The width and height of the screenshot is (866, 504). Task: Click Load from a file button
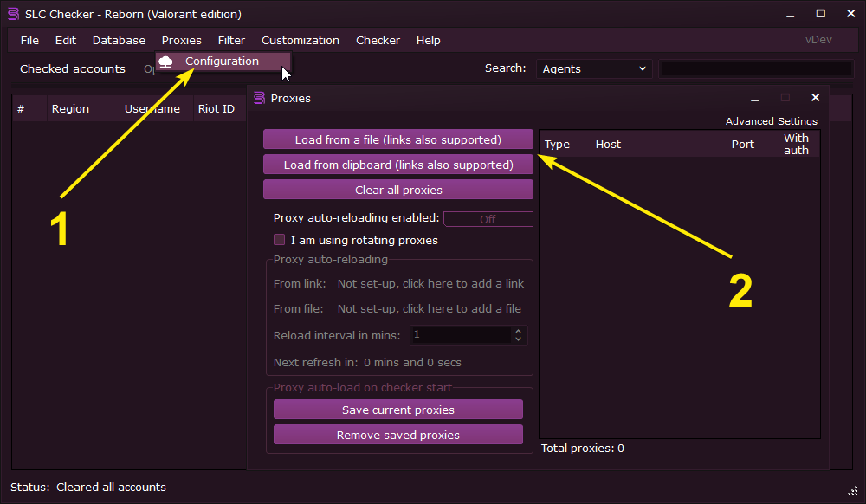[x=397, y=139]
